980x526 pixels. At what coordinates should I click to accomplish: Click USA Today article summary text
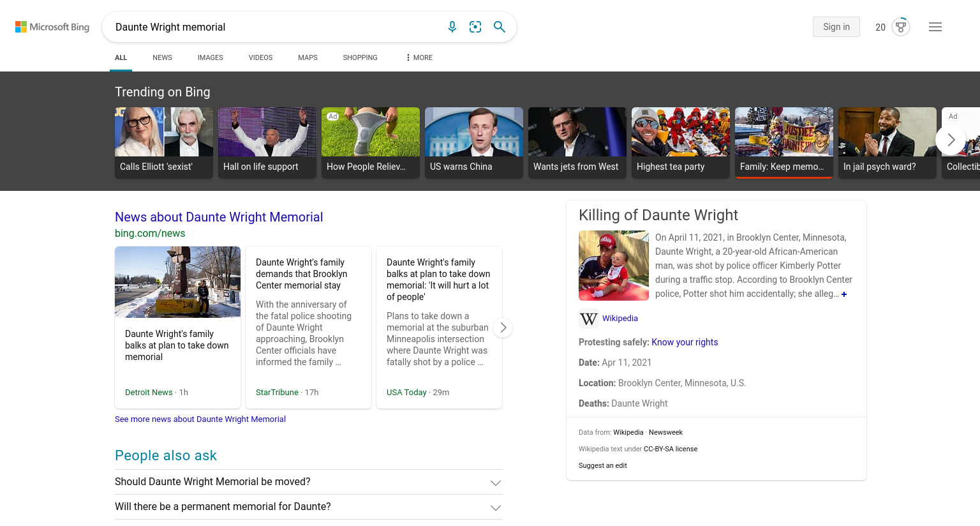[x=438, y=339]
